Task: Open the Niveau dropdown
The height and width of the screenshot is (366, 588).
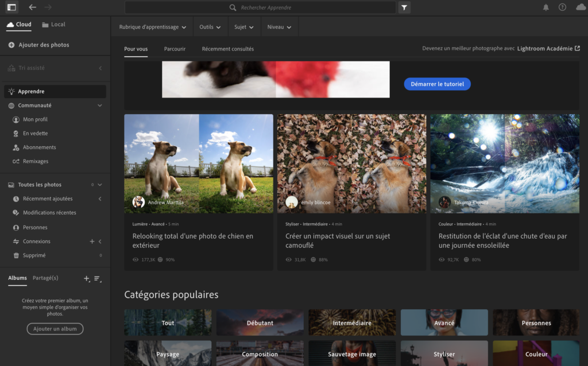Action: (x=279, y=26)
